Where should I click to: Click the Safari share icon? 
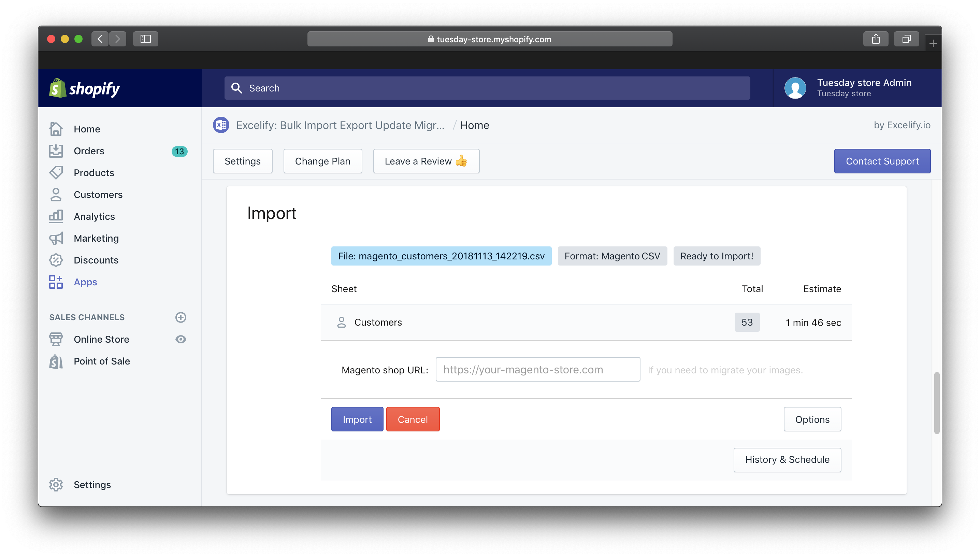click(876, 39)
